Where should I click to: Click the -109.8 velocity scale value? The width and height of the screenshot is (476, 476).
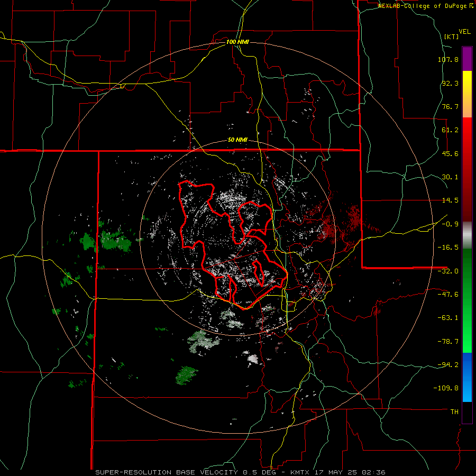point(446,388)
